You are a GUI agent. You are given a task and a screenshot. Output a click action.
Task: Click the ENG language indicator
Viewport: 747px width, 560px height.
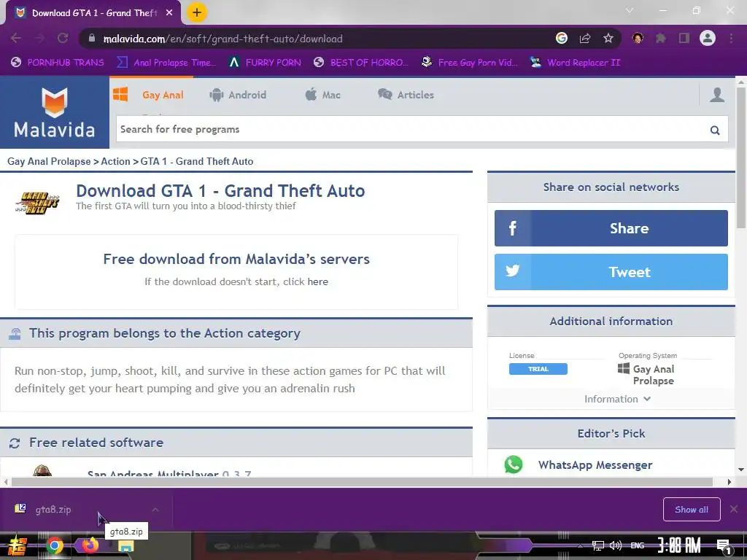(638, 545)
